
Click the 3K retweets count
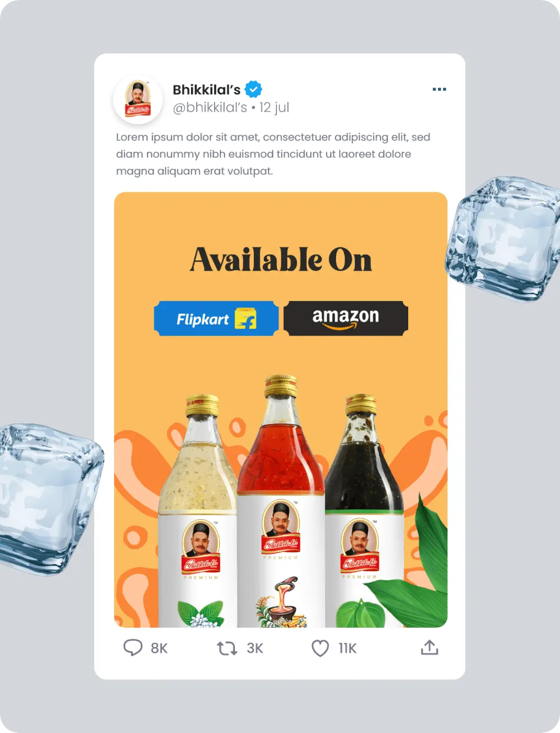255,648
